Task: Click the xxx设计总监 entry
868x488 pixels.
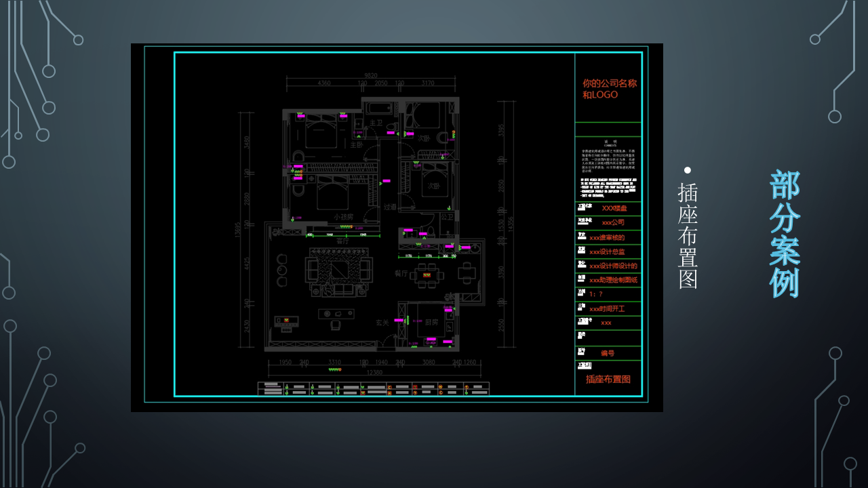Action: point(607,251)
